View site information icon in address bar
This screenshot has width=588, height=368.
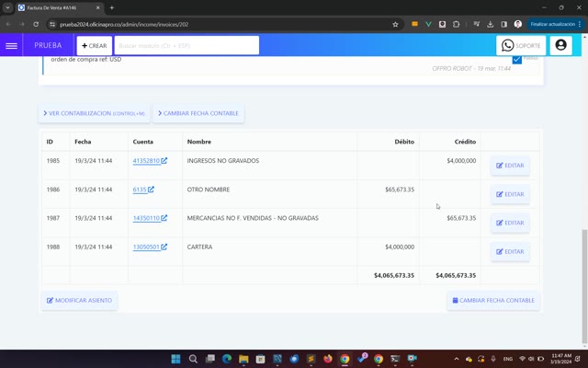pos(52,25)
